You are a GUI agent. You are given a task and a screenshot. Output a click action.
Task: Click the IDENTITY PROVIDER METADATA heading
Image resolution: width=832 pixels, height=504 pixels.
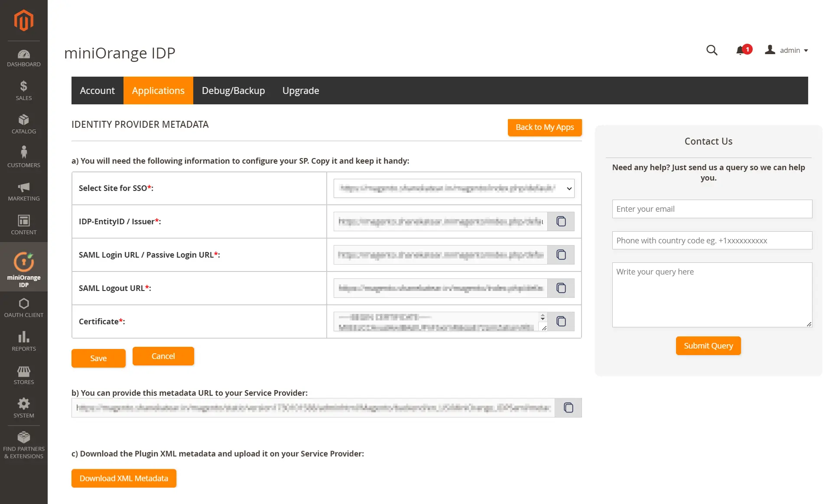click(x=140, y=124)
